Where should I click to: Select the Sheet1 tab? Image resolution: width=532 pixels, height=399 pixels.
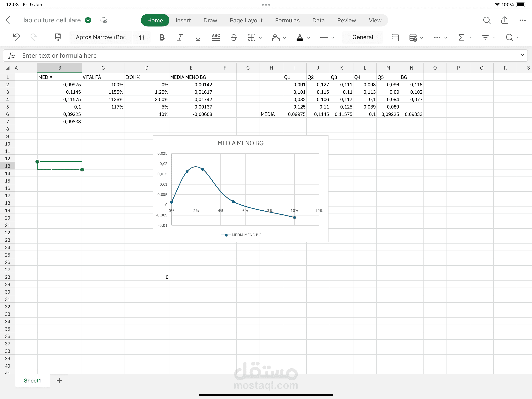[x=33, y=380]
